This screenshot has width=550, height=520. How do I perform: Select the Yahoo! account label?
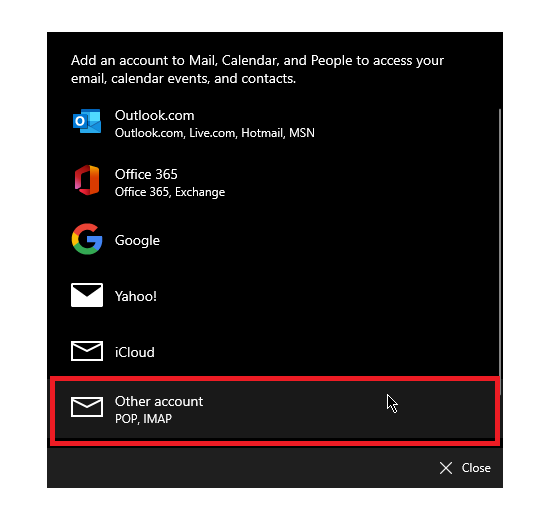click(x=136, y=296)
